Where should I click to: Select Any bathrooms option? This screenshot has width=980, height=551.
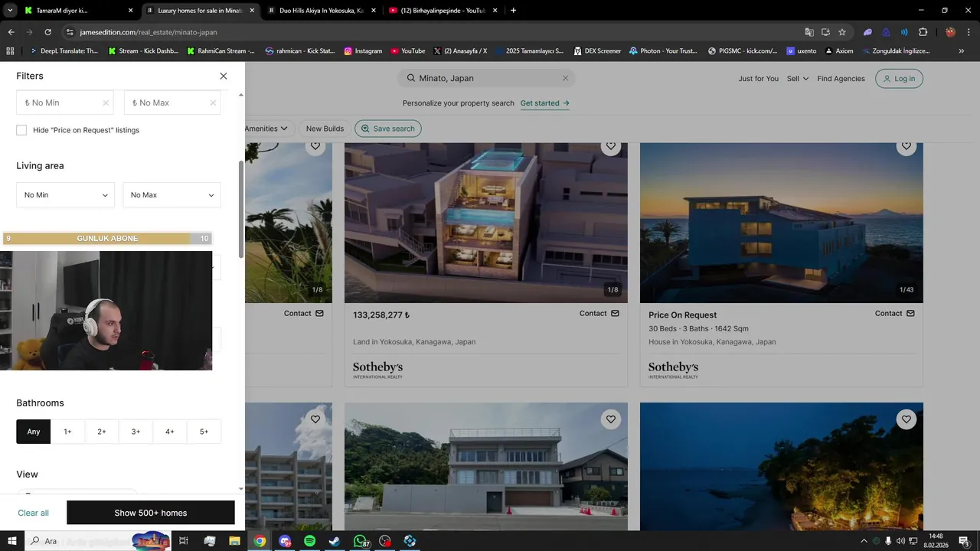pos(34,432)
